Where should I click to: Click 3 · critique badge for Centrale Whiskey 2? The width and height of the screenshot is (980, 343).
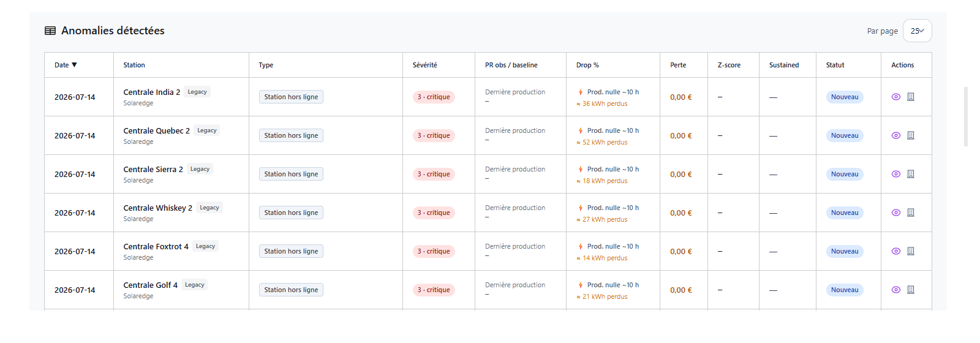(x=434, y=213)
